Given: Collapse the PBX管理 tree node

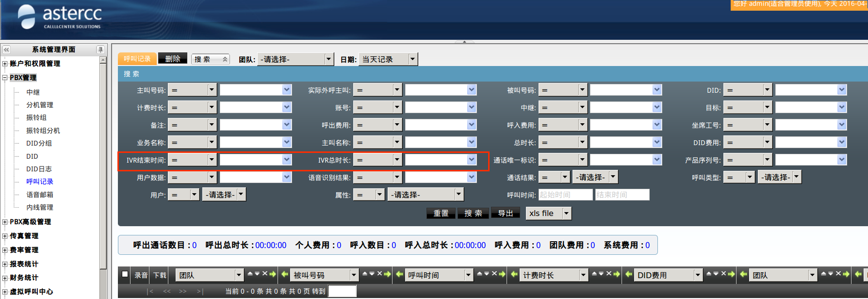Looking at the screenshot, I should [5, 78].
